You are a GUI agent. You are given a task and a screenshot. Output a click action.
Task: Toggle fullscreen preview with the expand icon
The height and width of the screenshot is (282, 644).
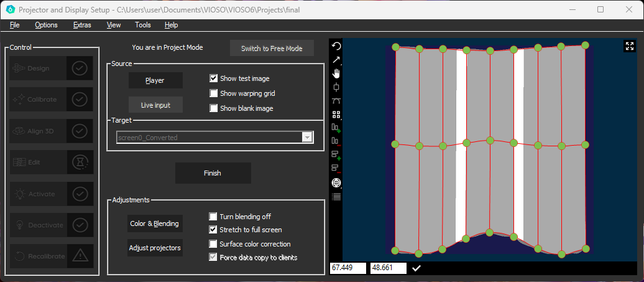coord(629,46)
